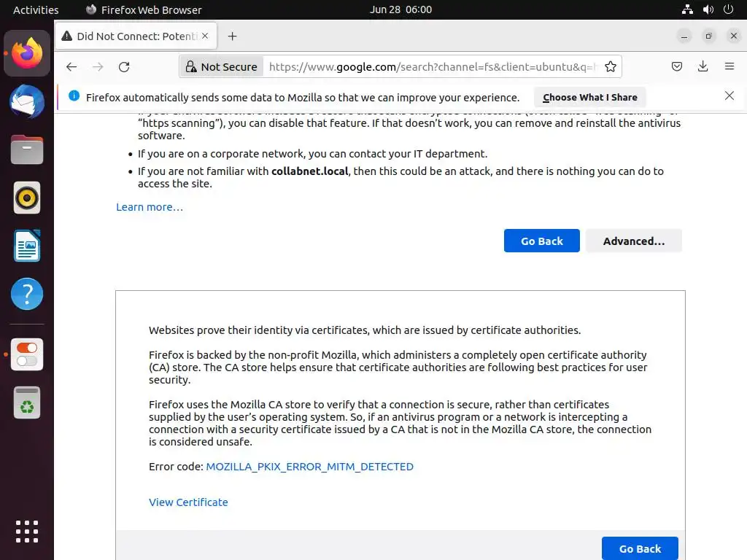Open the MOZILLA_PKIX_ERROR_MITM_DETECTED error code link
This screenshot has width=747, height=560.
pos(309,467)
